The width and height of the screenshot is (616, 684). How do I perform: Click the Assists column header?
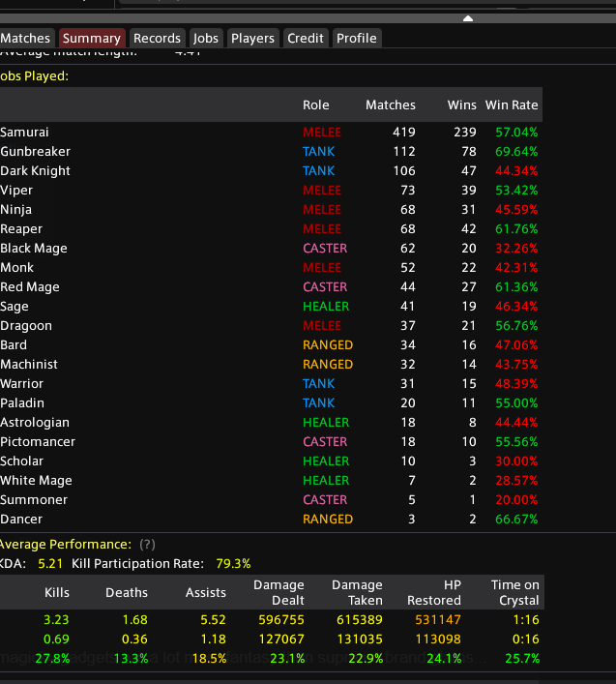click(x=206, y=592)
